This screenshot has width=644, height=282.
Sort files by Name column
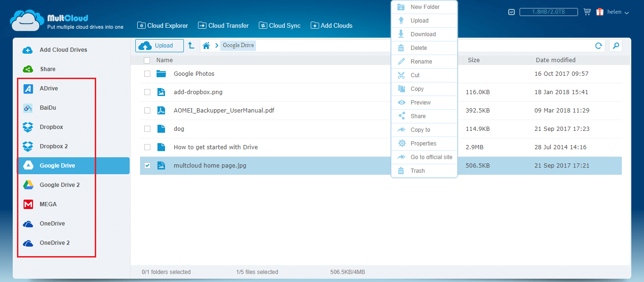tap(165, 60)
